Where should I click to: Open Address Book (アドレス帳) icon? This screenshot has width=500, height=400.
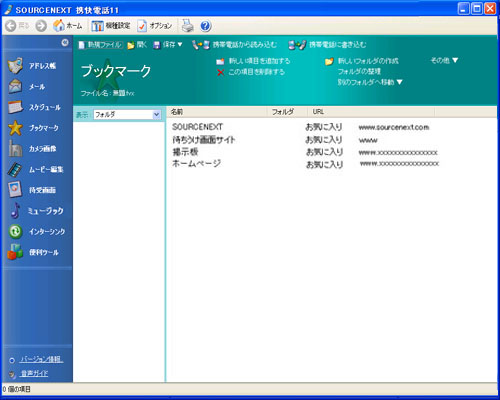(15, 65)
